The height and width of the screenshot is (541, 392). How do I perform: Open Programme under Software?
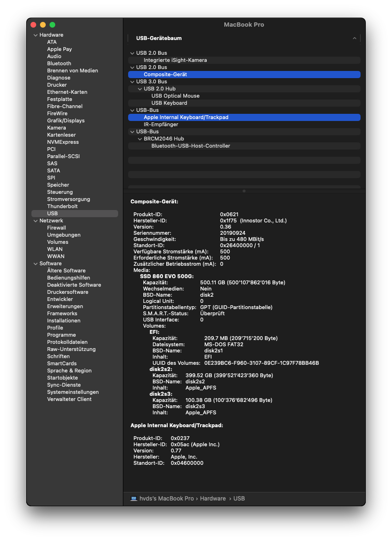point(61,335)
